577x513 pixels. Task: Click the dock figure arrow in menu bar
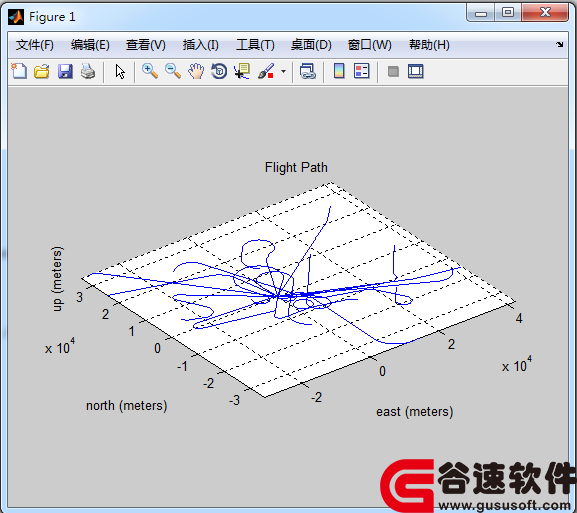pyautogui.click(x=560, y=45)
